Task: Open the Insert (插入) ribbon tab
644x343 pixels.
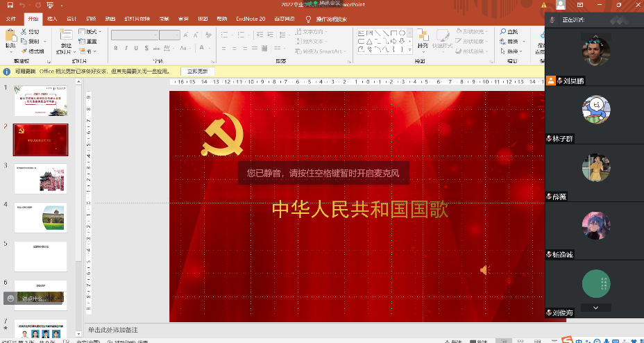Action: 52,19
